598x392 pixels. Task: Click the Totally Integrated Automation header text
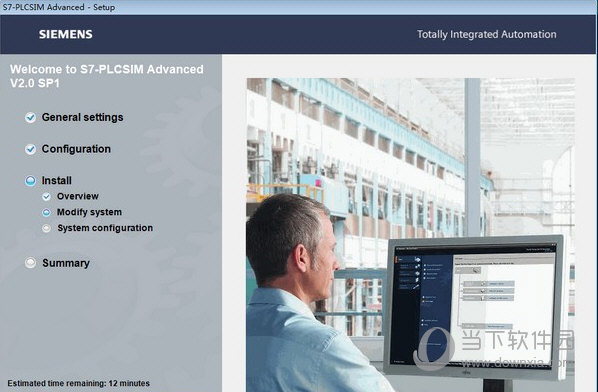coord(487,34)
